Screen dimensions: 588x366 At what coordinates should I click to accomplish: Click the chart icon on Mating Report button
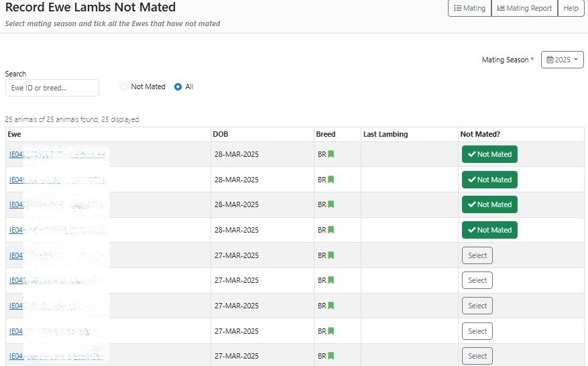pyautogui.click(x=500, y=8)
